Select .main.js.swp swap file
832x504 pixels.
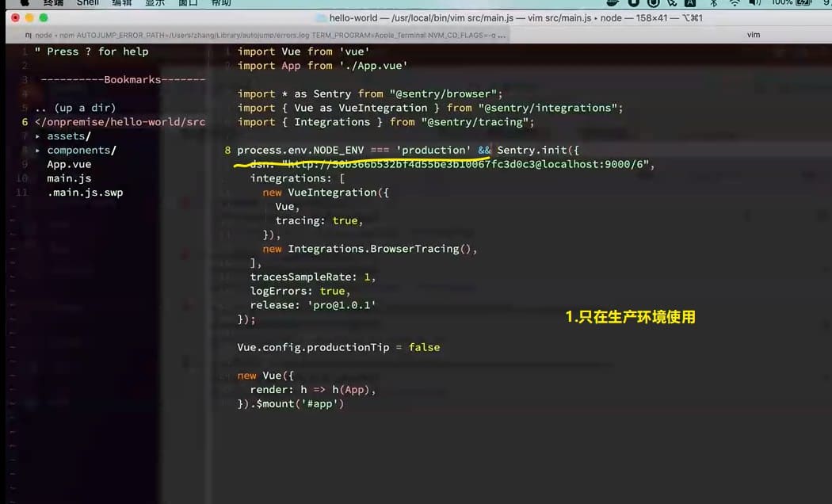pyautogui.click(x=85, y=193)
